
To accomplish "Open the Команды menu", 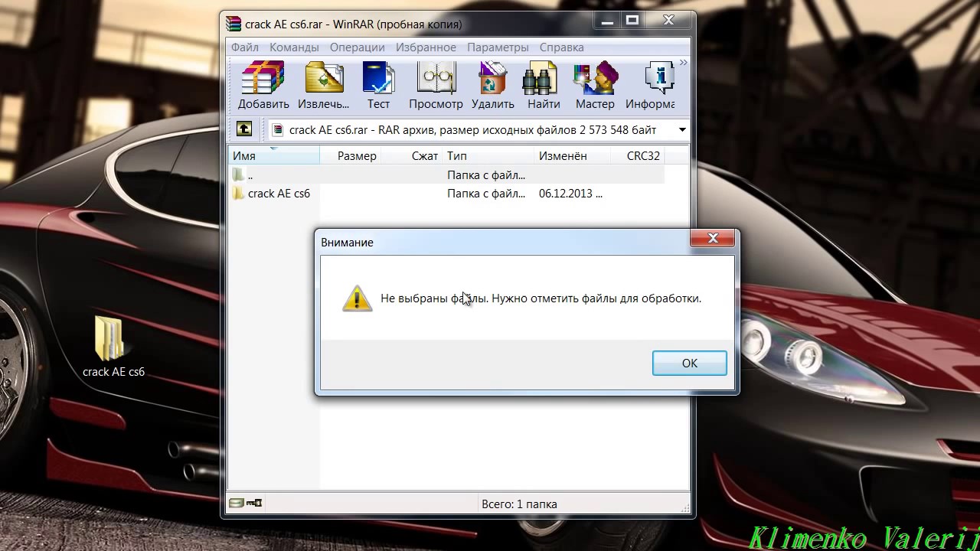I will coord(294,47).
